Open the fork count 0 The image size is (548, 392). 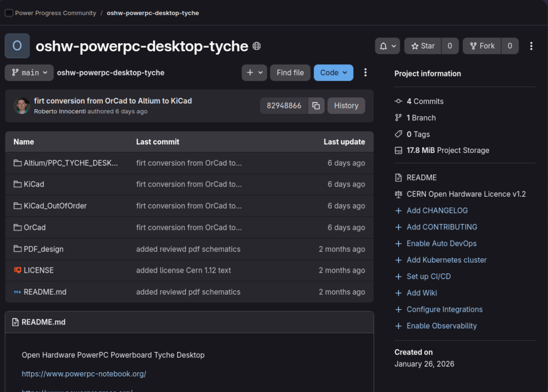[x=510, y=46]
